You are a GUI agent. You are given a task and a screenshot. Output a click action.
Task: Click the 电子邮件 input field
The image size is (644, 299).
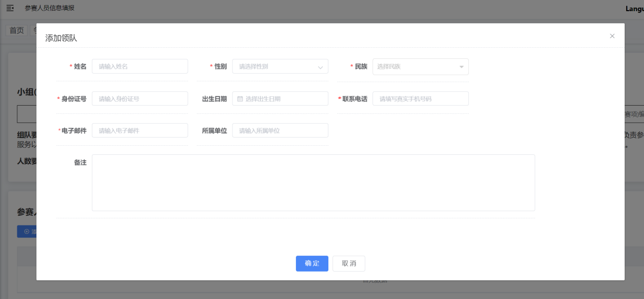(140, 130)
